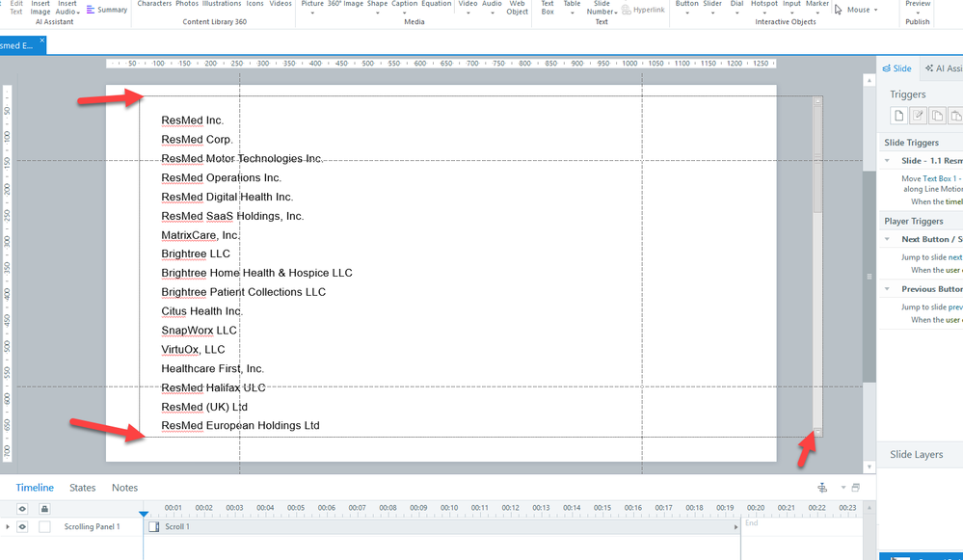Toggle visibility of Scrolling Panel 1
Image resolution: width=963 pixels, height=560 pixels.
(22, 527)
